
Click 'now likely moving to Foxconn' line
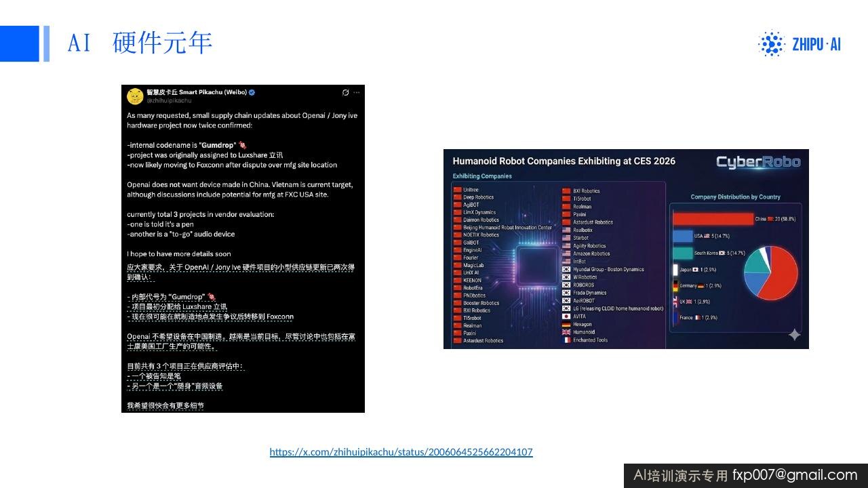232,165
